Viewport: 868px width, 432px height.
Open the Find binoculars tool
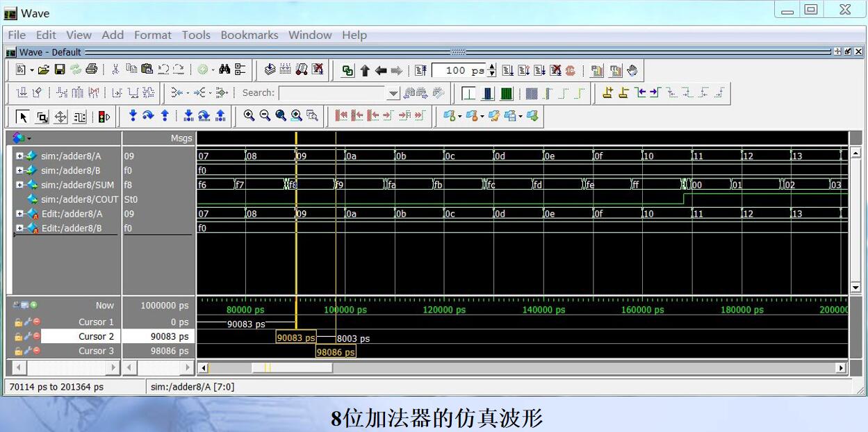pyautogui.click(x=225, y=69)
